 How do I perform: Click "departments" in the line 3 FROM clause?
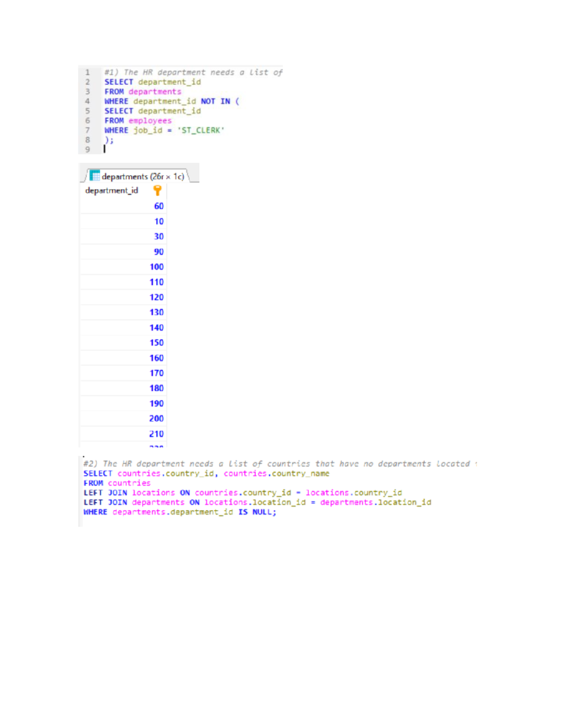[155, 92]
